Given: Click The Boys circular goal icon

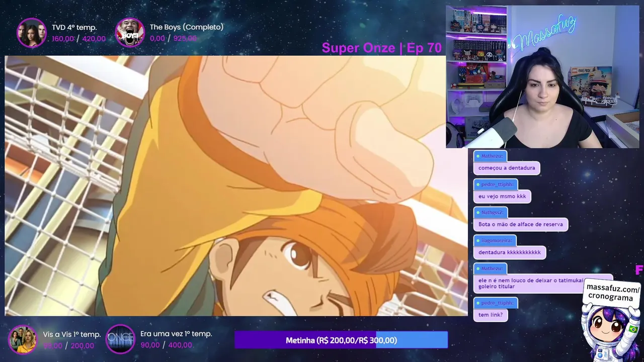Looking at the screenshot, I should [130, 33].
